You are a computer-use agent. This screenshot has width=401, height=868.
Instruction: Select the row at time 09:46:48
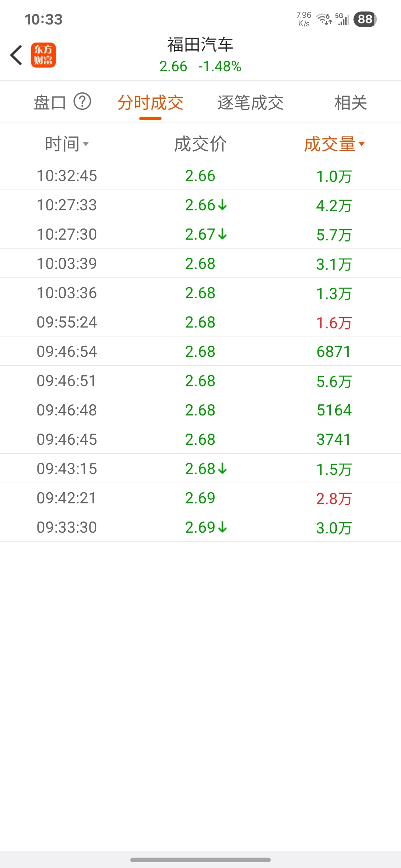coord(200,410)
